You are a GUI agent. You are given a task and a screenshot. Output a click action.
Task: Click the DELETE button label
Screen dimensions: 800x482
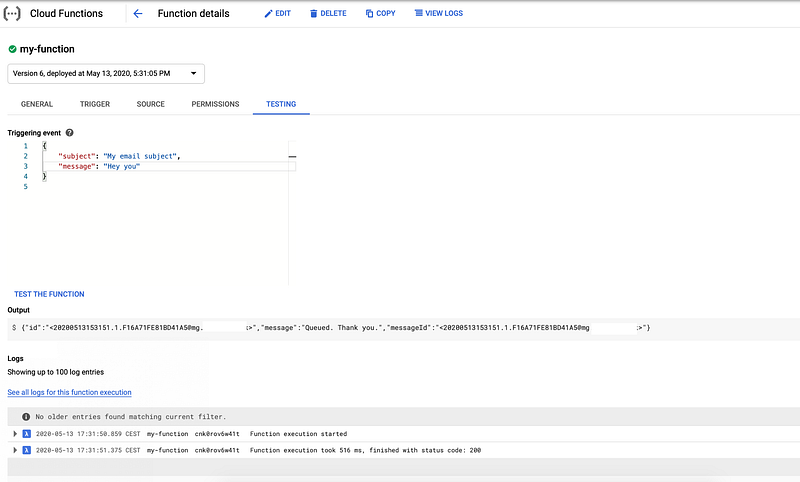(x=333, y=14)
